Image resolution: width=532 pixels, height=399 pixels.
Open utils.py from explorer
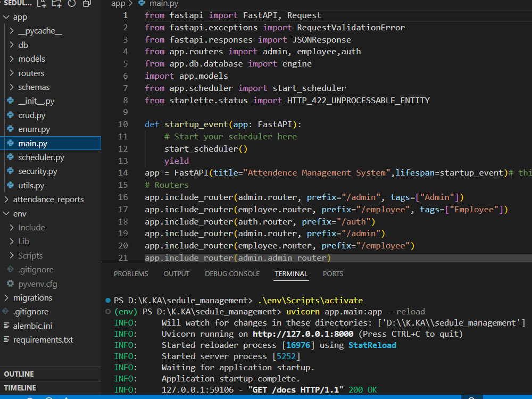point(31,186)
